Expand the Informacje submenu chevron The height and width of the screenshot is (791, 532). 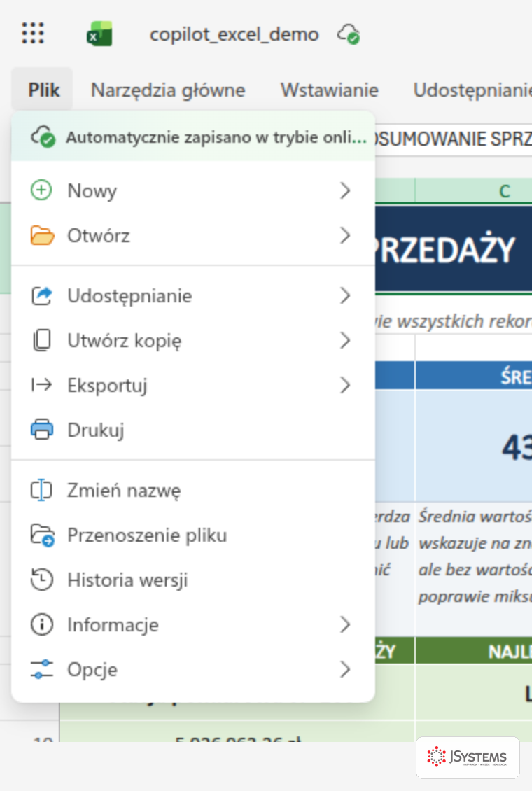pos(345,625)
